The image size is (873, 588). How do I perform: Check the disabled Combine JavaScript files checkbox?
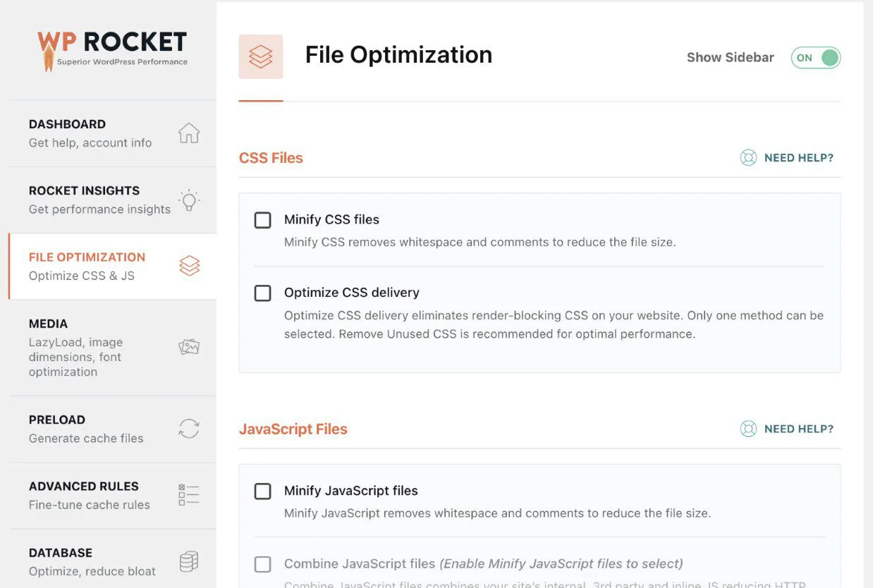point(262,564)
